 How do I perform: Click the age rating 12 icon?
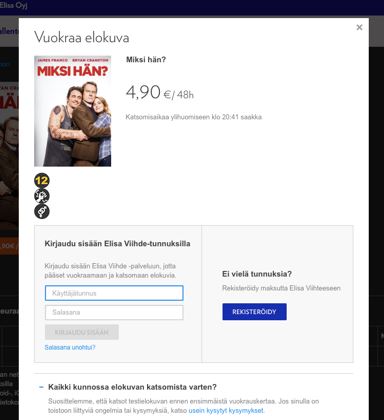[x=42, y=180]
